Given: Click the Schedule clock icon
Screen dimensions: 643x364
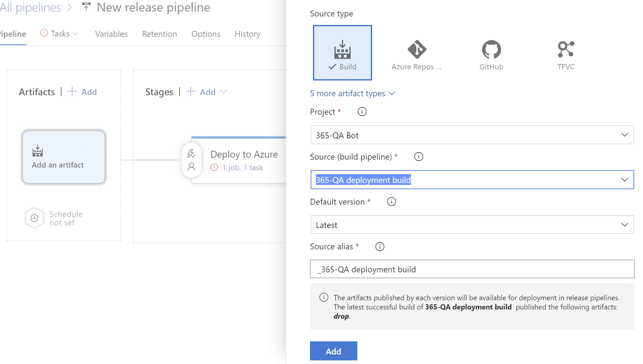Looking at the screenshot, I should [35, 218].
